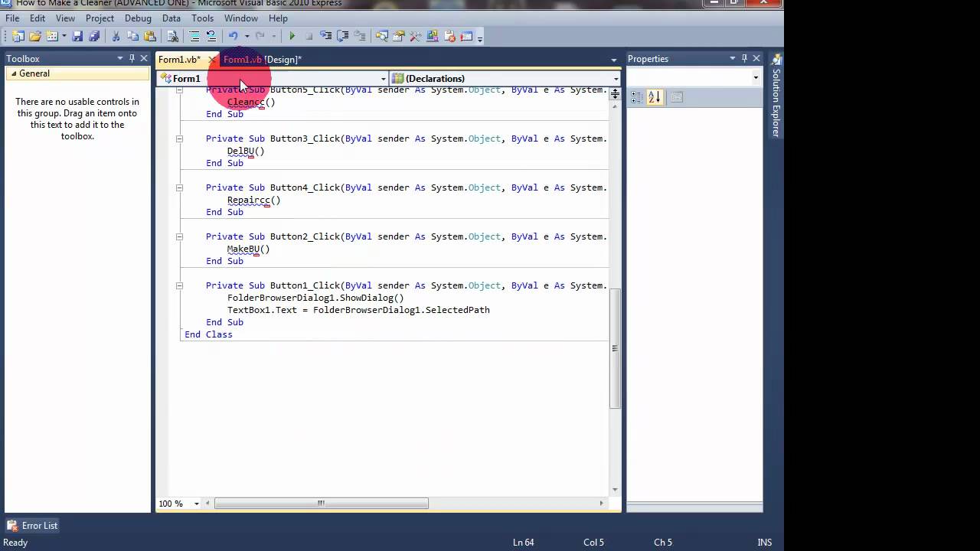980x551 pixels.
Task: Close the Form1.vb code tab
Action: tap(211, 60)
